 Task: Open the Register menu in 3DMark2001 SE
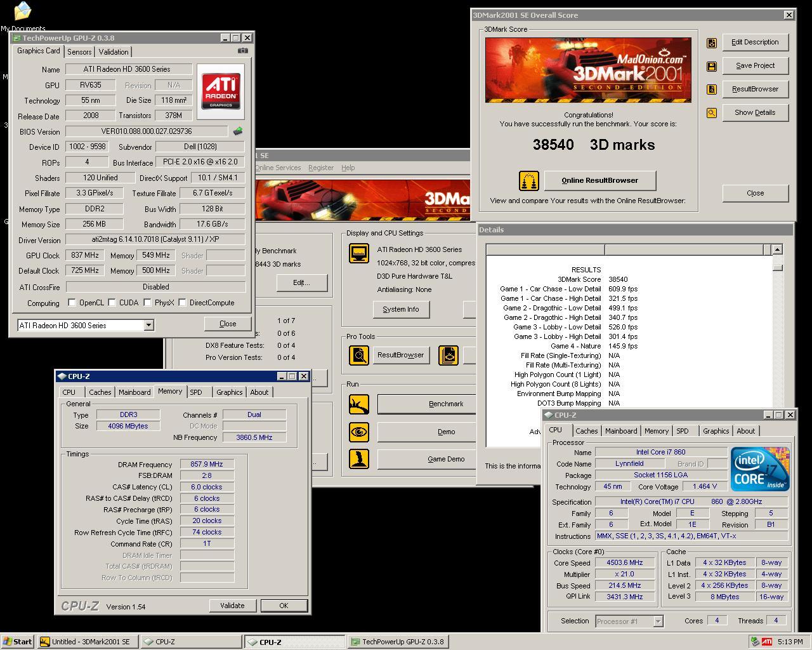320,168
